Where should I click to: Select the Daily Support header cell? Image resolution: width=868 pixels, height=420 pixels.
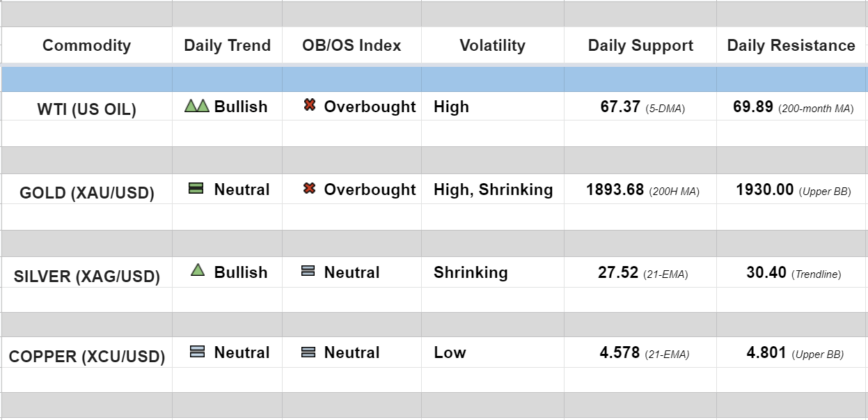(x=640, y=46)
